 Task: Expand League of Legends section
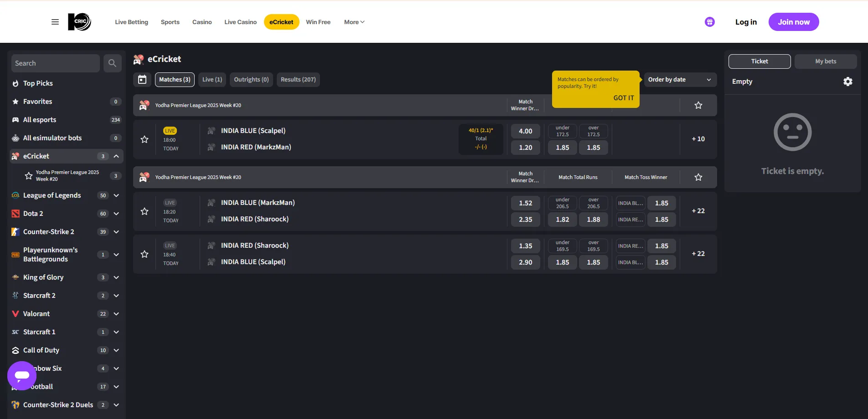pyautogui.click(x=116, y=195)
